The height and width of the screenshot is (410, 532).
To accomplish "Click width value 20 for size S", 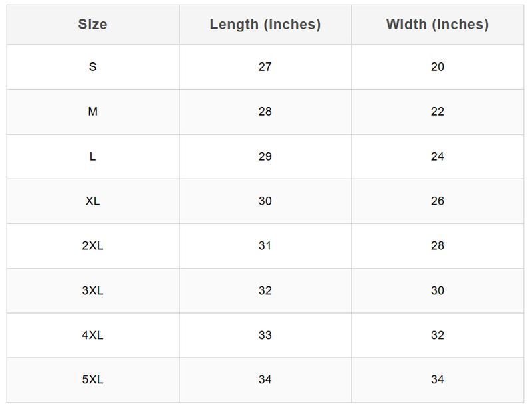I will pos(437,67).
